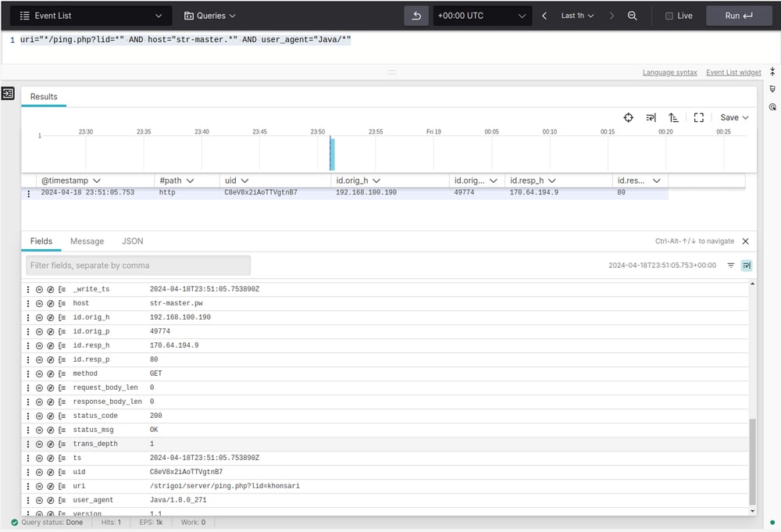This screenshot has height=532, width=781.
Task: Switch to the Message tab
Action: [87, 241]
